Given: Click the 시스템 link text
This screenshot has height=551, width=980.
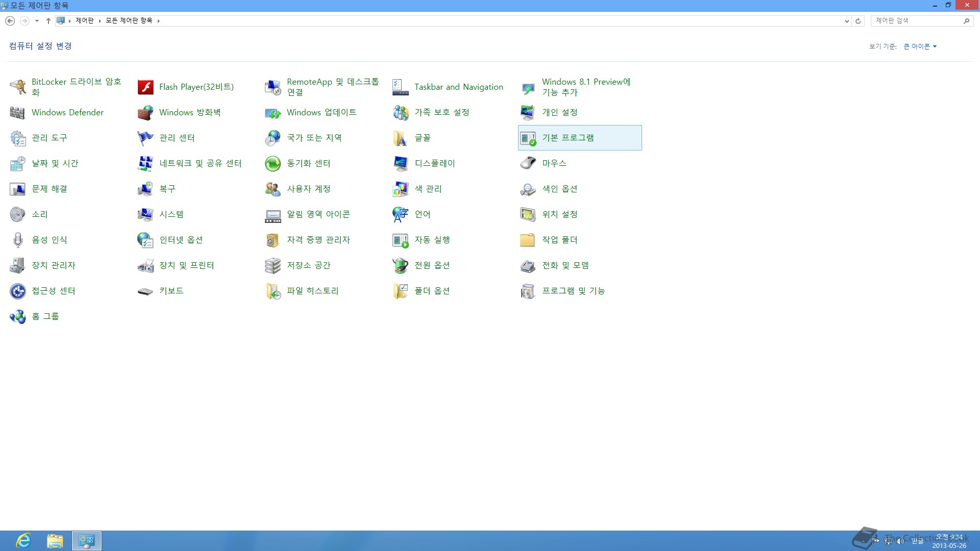Looking at the screenshot, I should (x=171, y=214).
